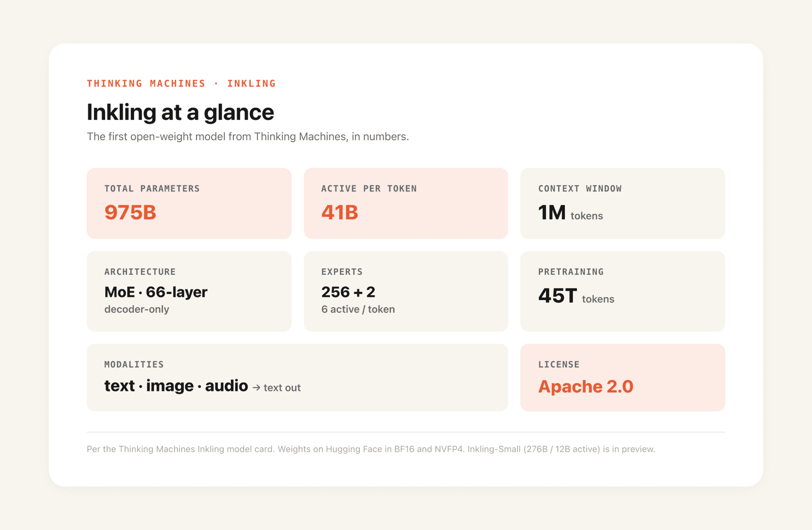This screenshot has height=530, width=812.
Task: Click the 'EXPERTS' label
Action: point(342,272)
